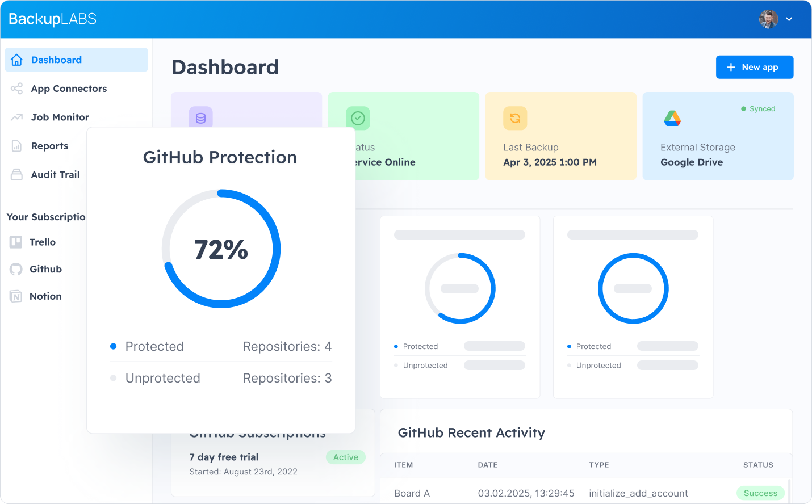Click the Dashboard home icon
812x504 pixels.
point(17,60)
